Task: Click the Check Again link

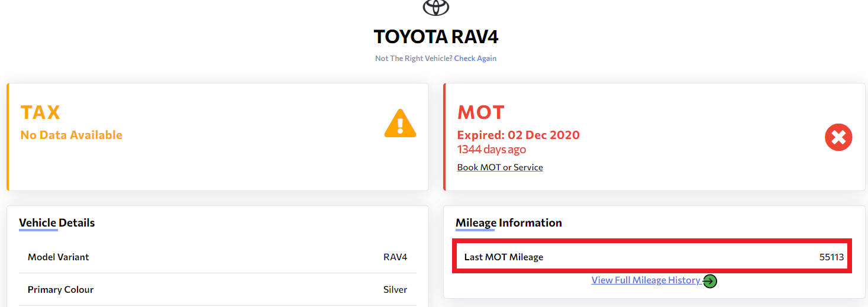Action: point(475,59)
